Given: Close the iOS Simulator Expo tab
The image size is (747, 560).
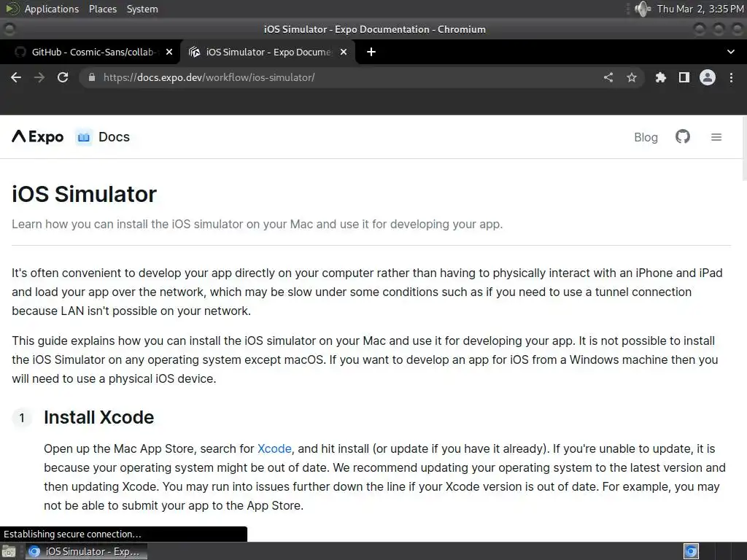Looking at the screenshot, I should (x=344, y=52).
